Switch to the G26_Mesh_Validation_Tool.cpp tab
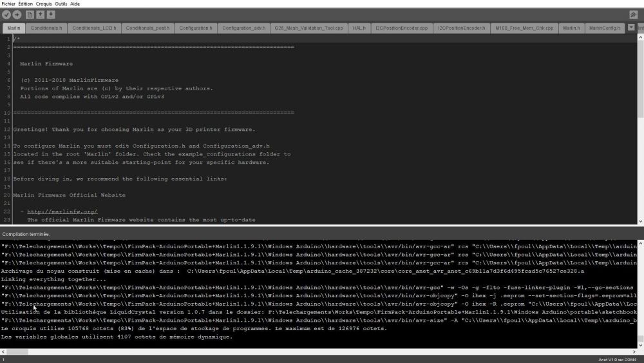Screen dimensions: 644x363 pos(309,28)
